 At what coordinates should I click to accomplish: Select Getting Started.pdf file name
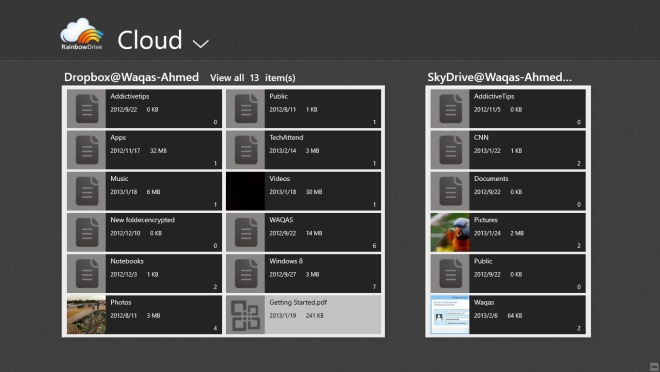298,303
